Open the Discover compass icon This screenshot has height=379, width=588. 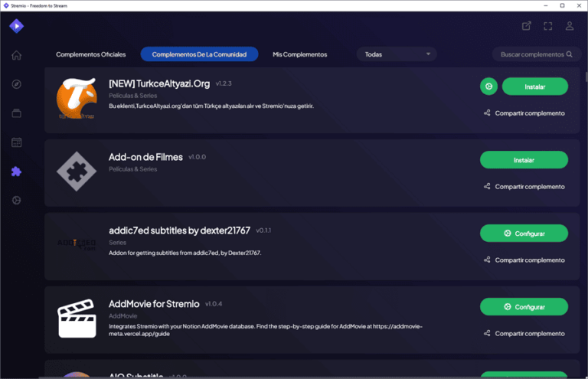[x=16, y=84]
